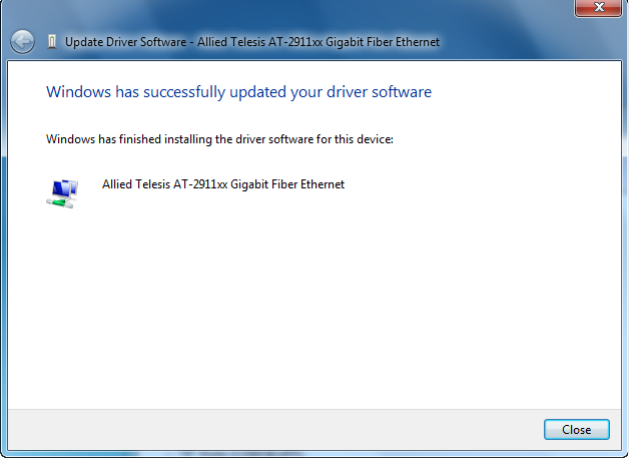Click the small driver icon in the title bar
The width and height of the screenshot is (629, 458).
coord(52,42)
